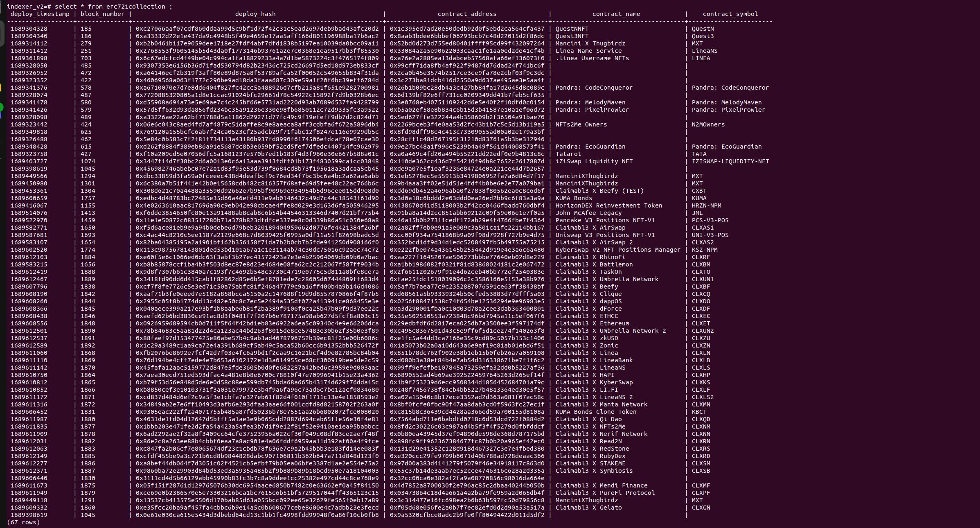Select 'HorizonDEX Reinvestment Token' contract name

pyautogui.click(x=609, y=205)
